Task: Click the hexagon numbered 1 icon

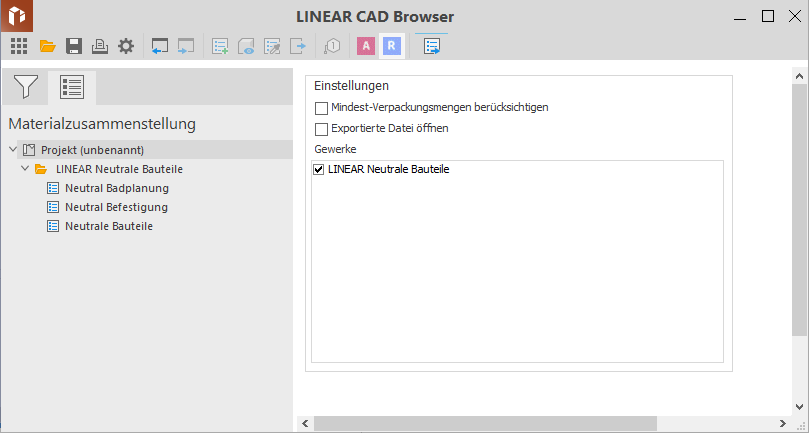Action: 332,46
